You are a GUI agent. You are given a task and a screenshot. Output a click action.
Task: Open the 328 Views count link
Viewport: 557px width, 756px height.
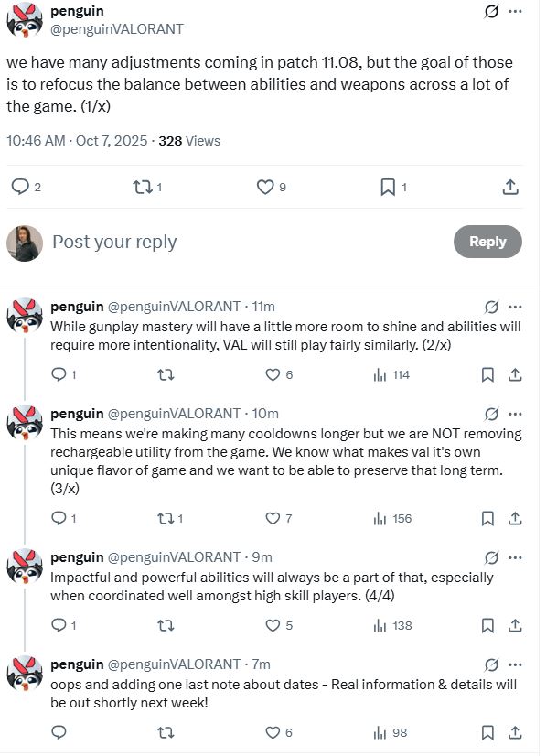pyautogui.click(x=189, y=141)
